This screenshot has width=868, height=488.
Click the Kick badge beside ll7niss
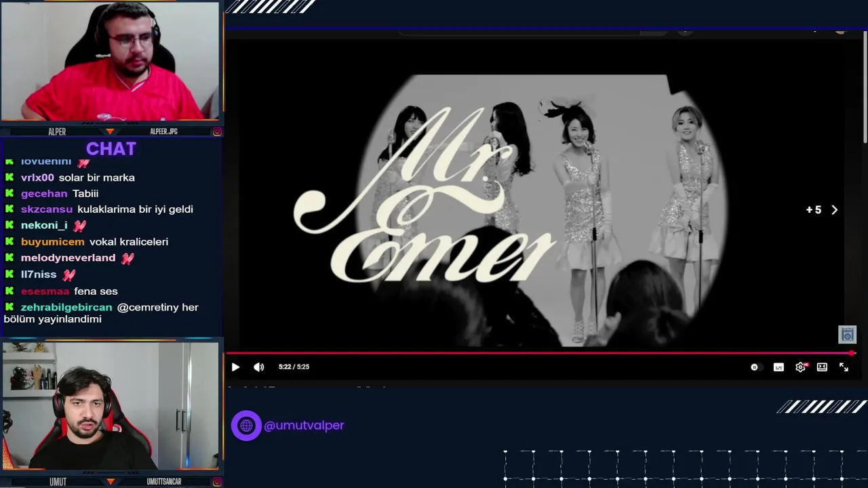tap(9, 274)
